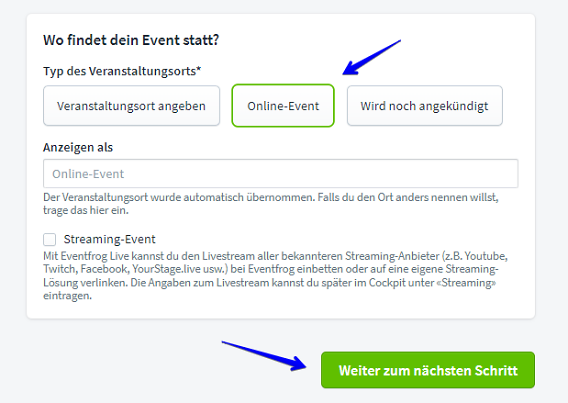Choose the Online-Event venue type
The height and width of the screenshot is (403, 568).
coord(283,106)
